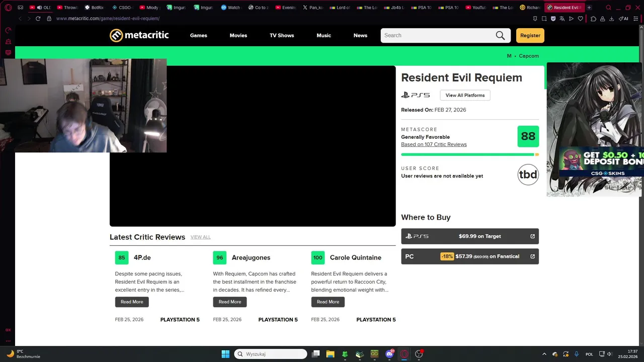Open Discord from the taskbar

[389, 354]
